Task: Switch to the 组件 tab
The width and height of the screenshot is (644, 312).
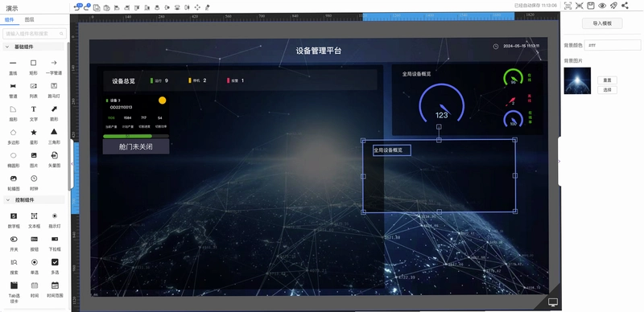Action: click(x=9, y=19)
